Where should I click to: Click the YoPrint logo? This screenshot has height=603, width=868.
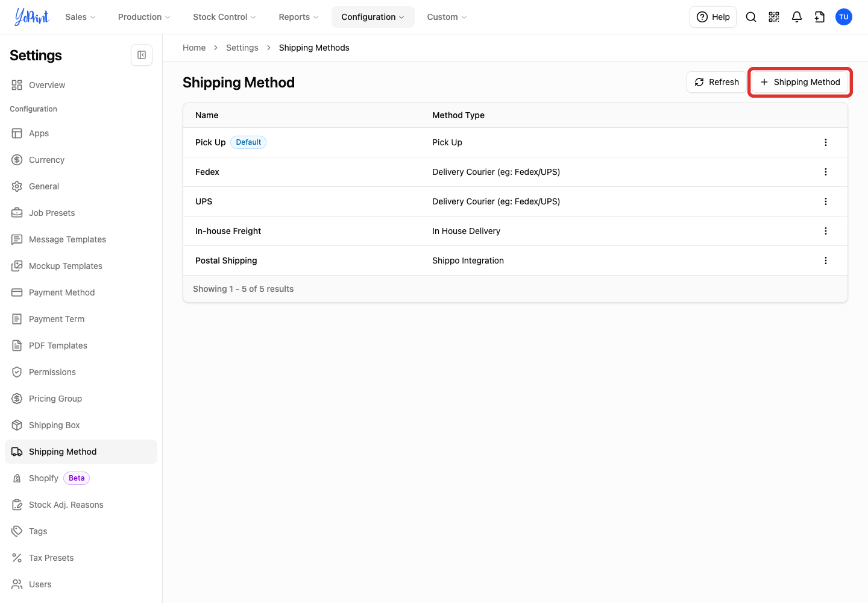coord(32,17)
